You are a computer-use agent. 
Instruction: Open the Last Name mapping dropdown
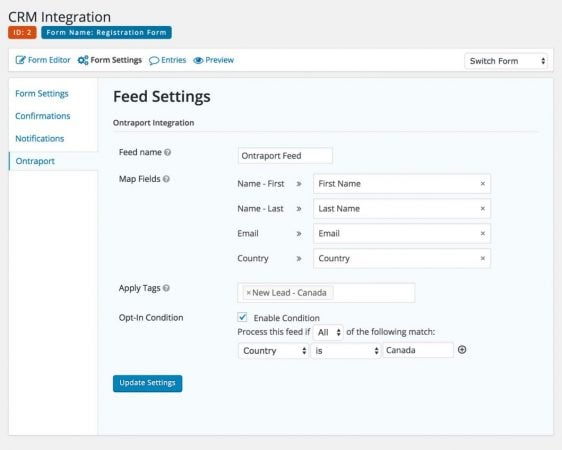coord(401,209)
